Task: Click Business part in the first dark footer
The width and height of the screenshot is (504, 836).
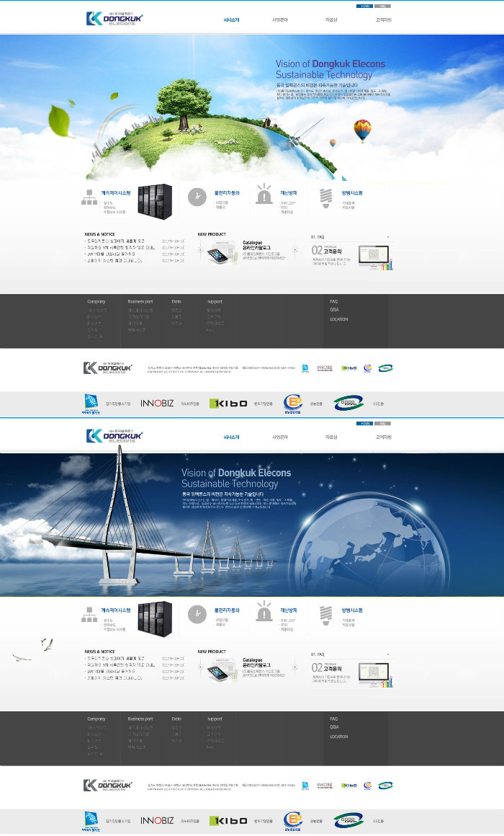Action: (x=140, y=302)
